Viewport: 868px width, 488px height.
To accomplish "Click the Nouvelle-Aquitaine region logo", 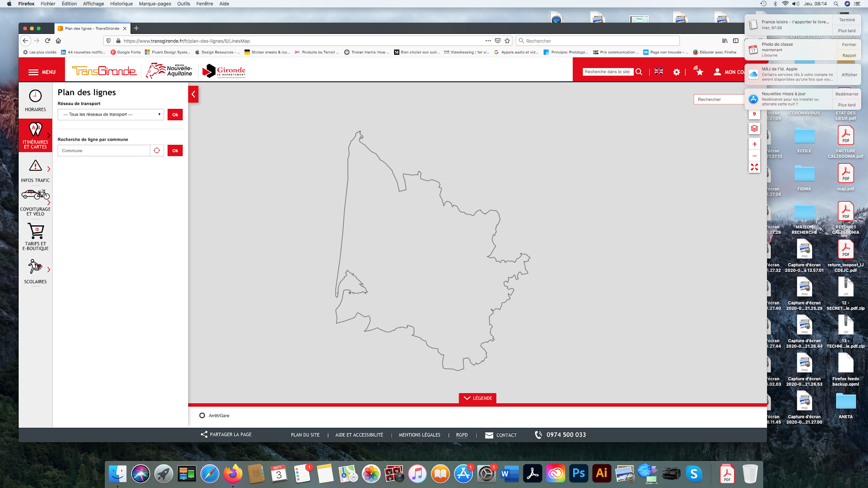I will click(x=169, y=70).
